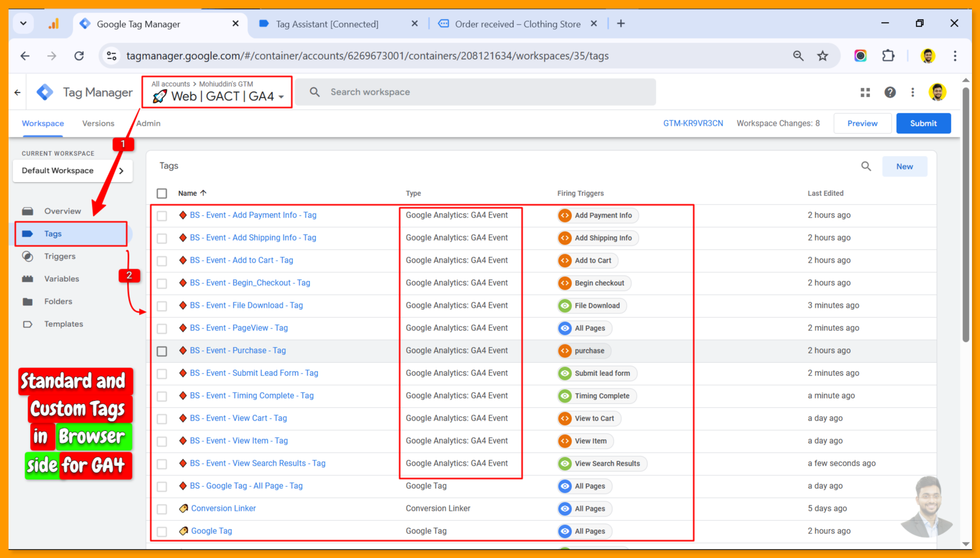The image size is (980, 558).
Task: Open Templates section in sidebar
Action: 63,324
